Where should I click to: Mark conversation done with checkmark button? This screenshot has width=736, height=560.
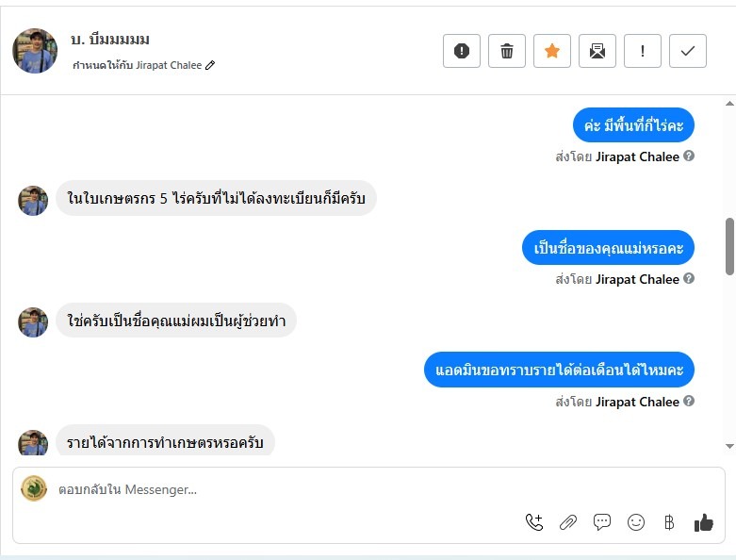688,51
